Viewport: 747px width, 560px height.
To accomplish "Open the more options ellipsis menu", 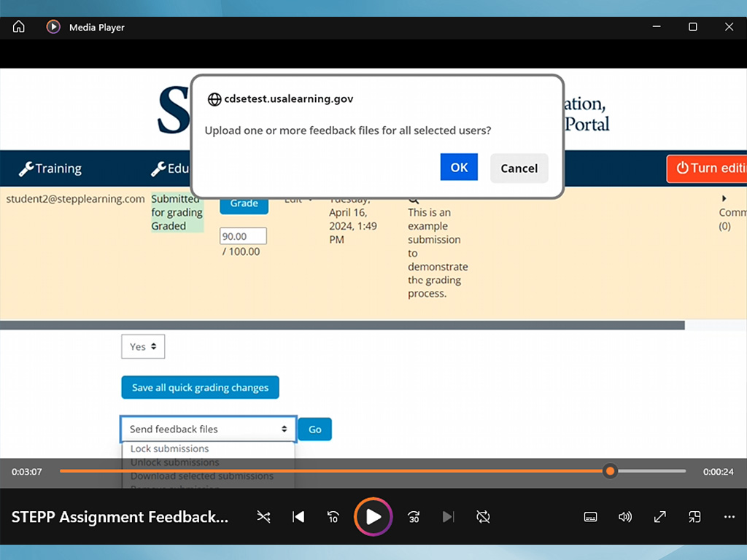I will tap(729, 517).
